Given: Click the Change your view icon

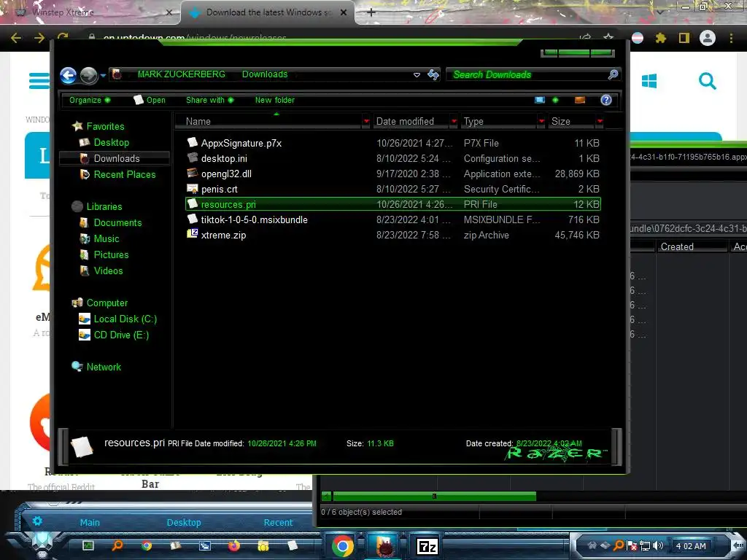Looking at the screenshot, I should (540, 100).
